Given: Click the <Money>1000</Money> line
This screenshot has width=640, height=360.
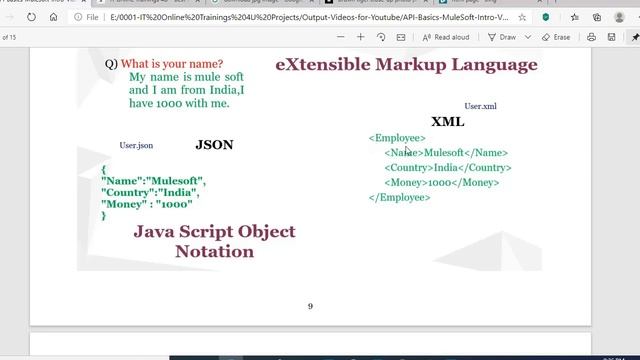Looking at the screenshot, I should pos(442,182).
